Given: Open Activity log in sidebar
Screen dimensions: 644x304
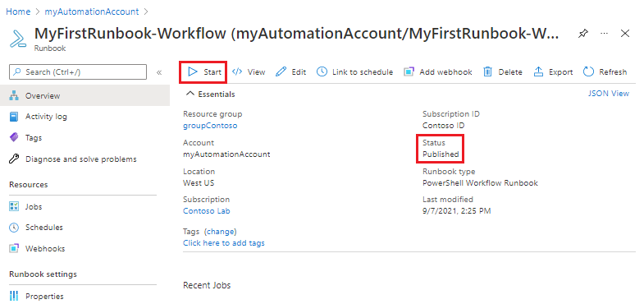Looking at the screenshot, I should coord(46,117).
